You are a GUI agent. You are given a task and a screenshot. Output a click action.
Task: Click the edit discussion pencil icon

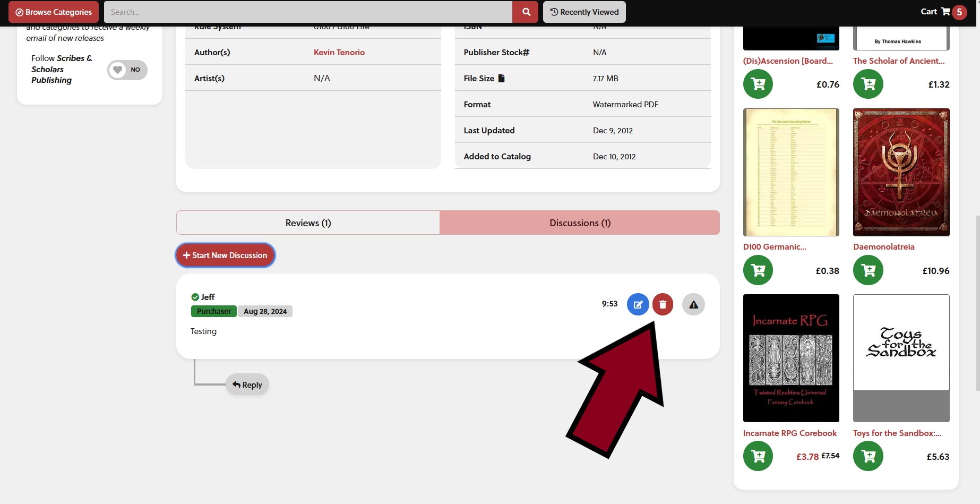tap(638, 304)
